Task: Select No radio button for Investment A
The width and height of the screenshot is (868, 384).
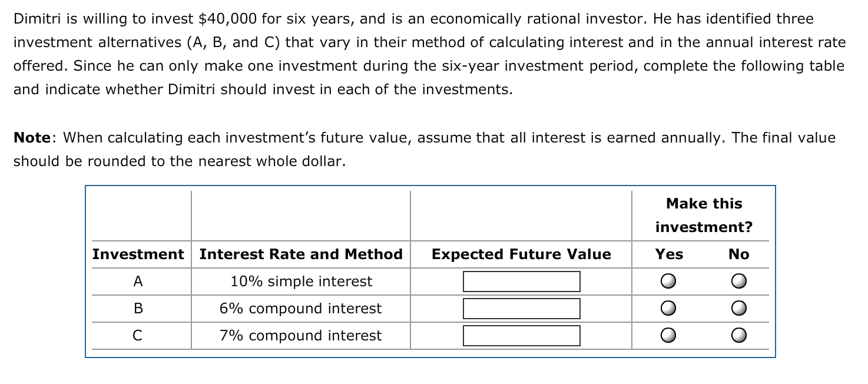Action: click(738, 282)
